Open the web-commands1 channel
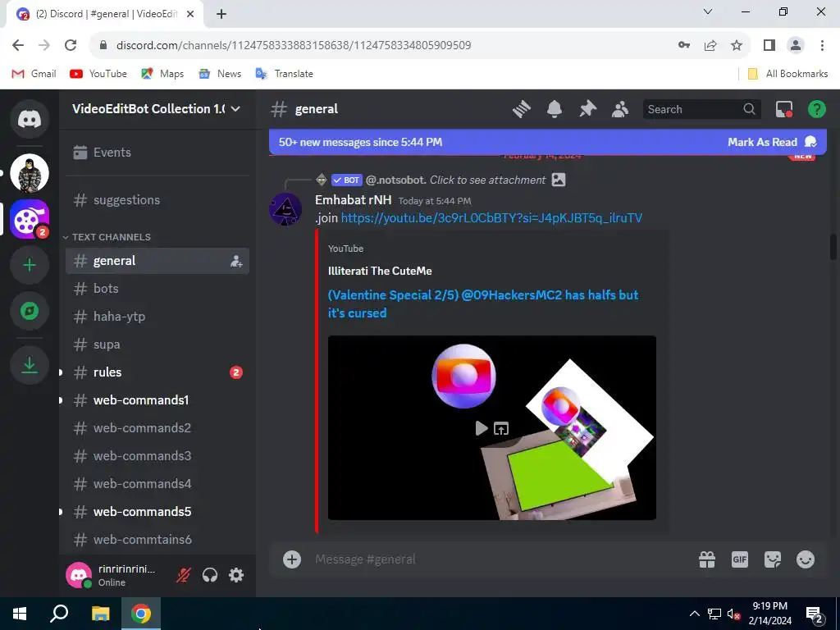840x630 pixels. coord(157,400)
